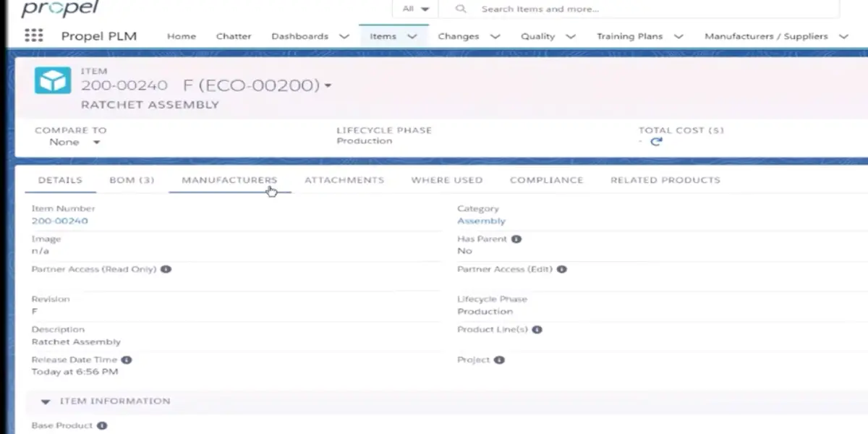Open the Dashboards nav tab
This screenshot has width=868, height=434.
(299, 36)
